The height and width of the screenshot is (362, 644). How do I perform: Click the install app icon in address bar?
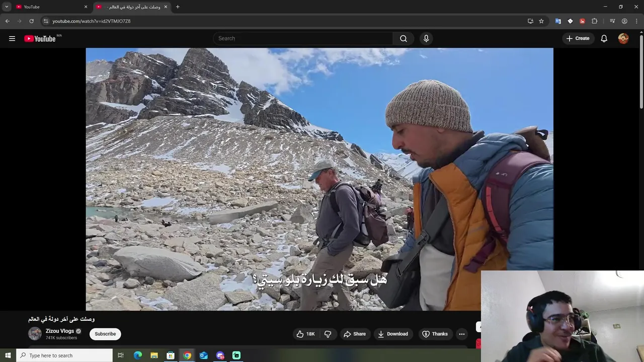pyautogui.click(x=530, y=21)
